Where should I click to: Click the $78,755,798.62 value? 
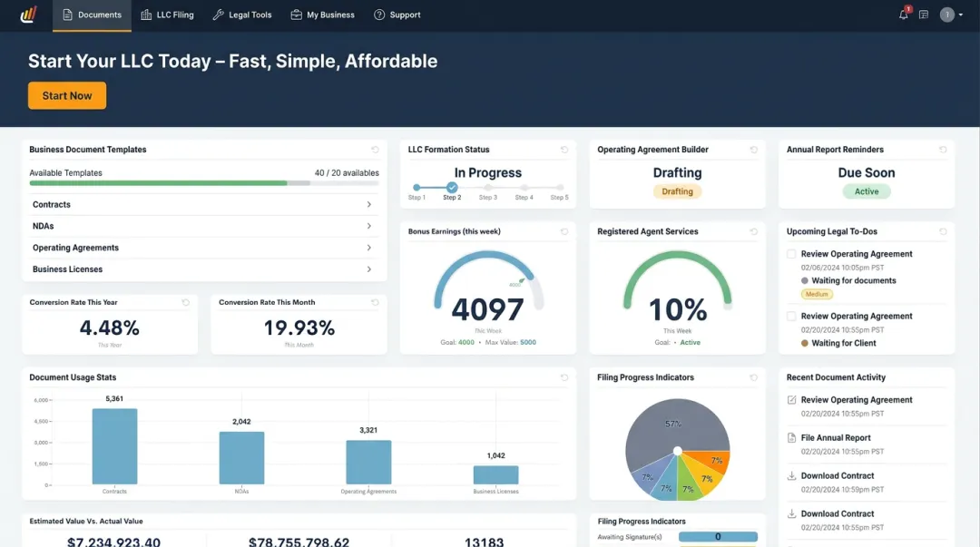[x=299, y=542]
